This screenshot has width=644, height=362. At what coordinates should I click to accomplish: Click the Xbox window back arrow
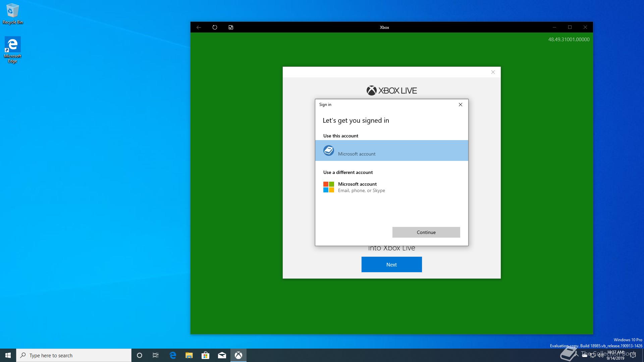[x=199, y=27]
